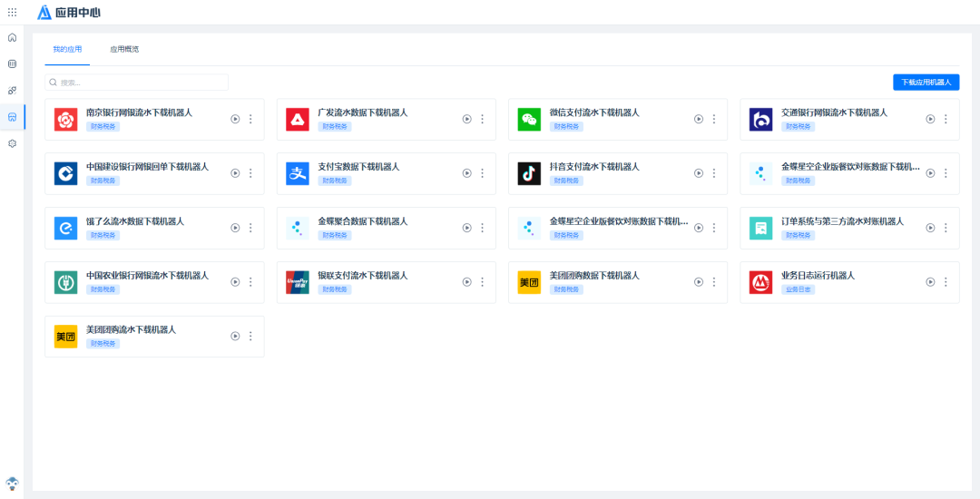This screenshot has width=980, height=499.
Task: Click 财务税务 tag on 订单系统与第三方流水对账机器人
Action: click(x=798, y=235)
